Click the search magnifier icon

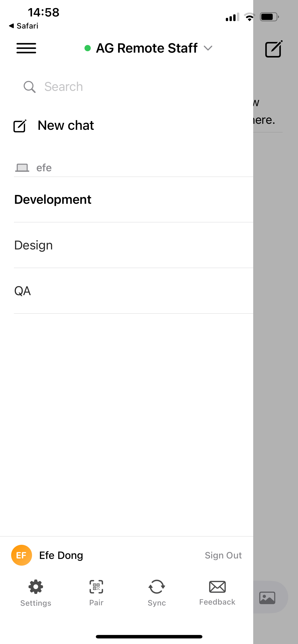tap(29, 86)
